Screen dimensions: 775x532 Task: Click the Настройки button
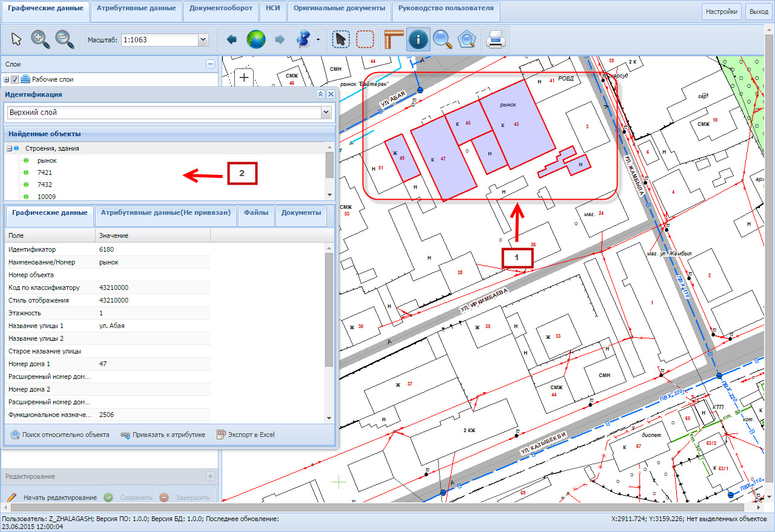tap(721, 11)
